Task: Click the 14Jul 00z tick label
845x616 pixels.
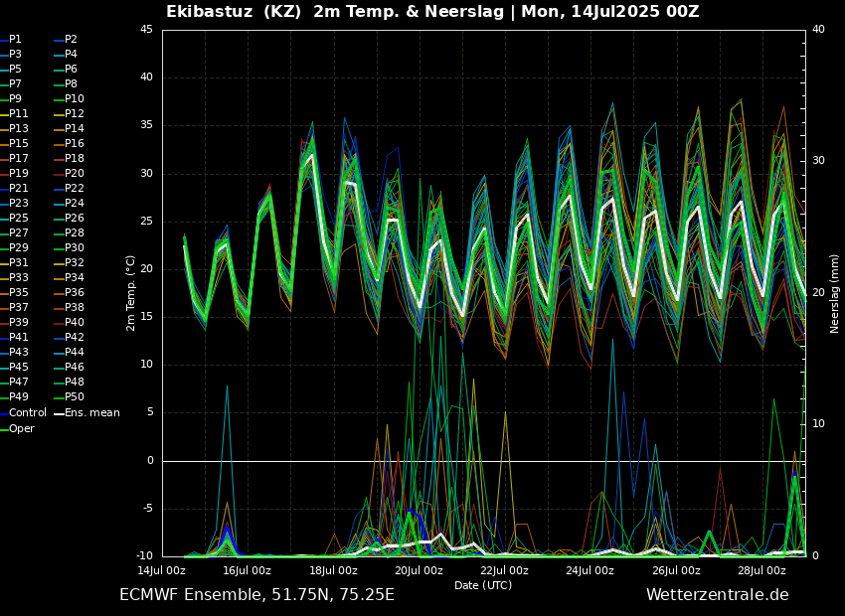Action: [162, 570]
